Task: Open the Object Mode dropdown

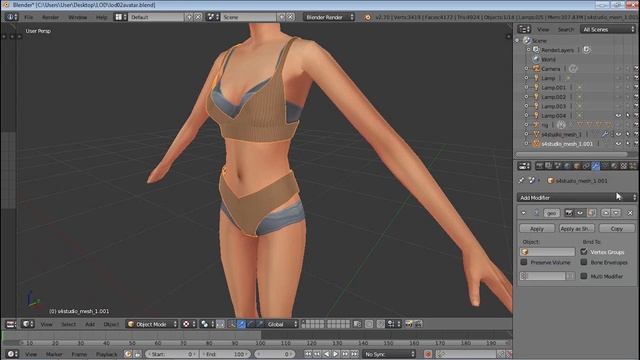Action: point(151,324)
